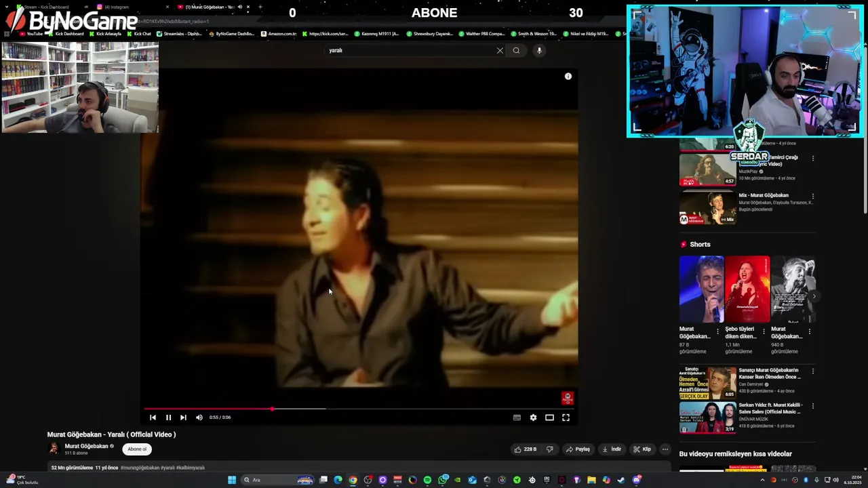This screenshot has height=488, width=868.
Task: Open more actions menu under video
Action: click(x=665, y=449)
